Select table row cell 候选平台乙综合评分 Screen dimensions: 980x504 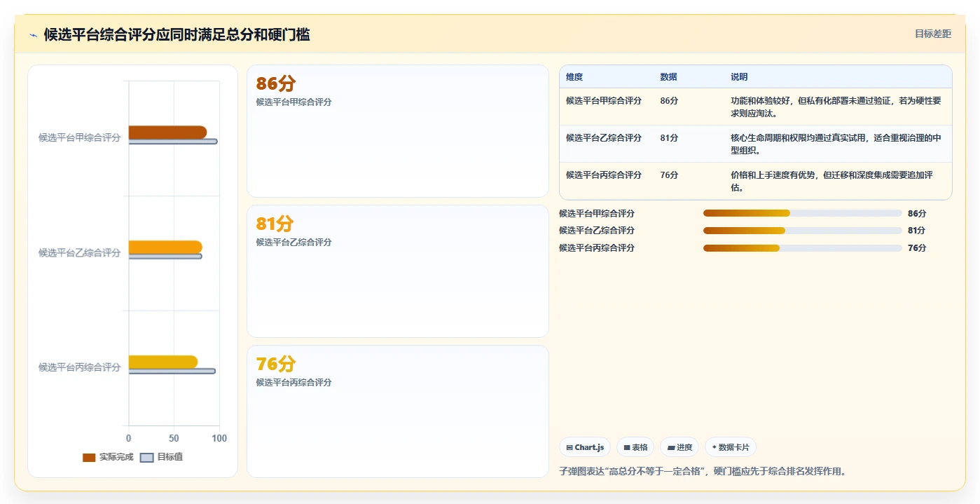point(604,138)
